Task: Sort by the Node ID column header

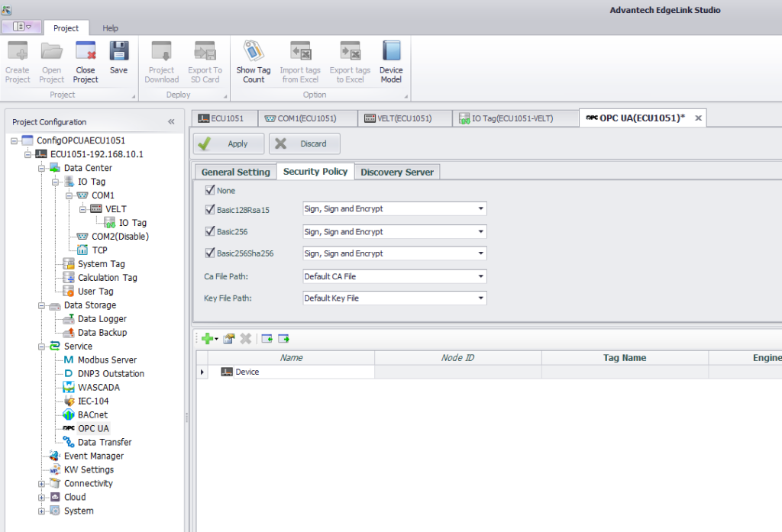Action: point(458,358)
